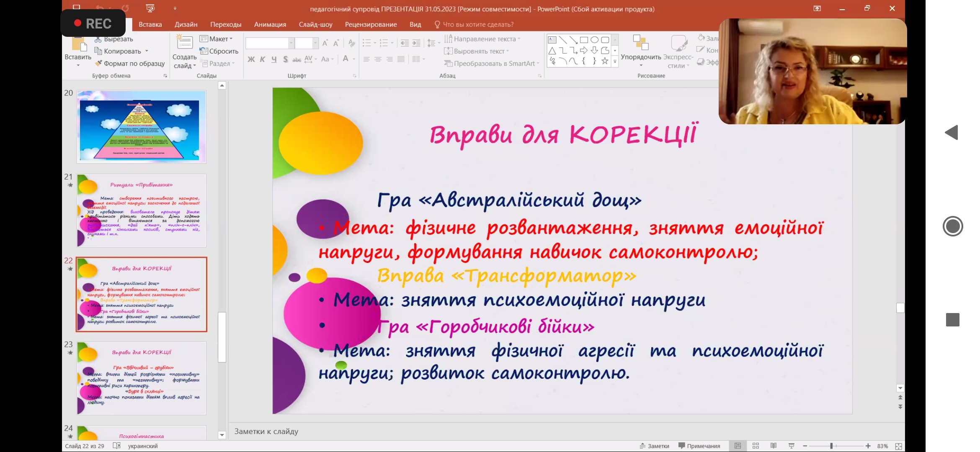Open the Вставка tab
The width and height of the screenshot is (980, 452).
click(150, 25)
